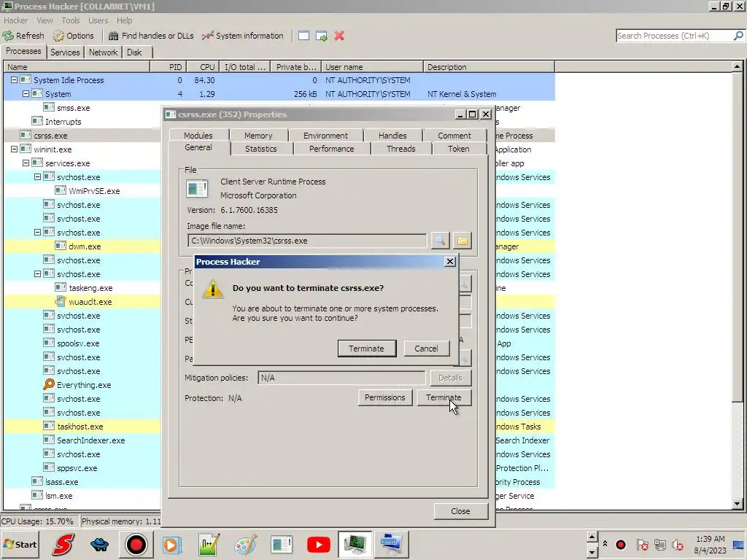This screenshot has width=747, height=560.
Task: Open the Token tab in properties
Action: tap(459, 149)
